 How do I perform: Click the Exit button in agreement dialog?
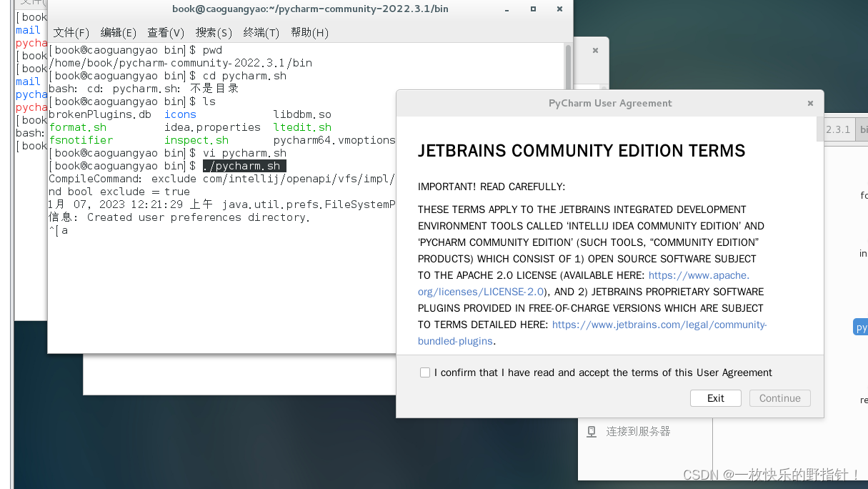(716, 398)
